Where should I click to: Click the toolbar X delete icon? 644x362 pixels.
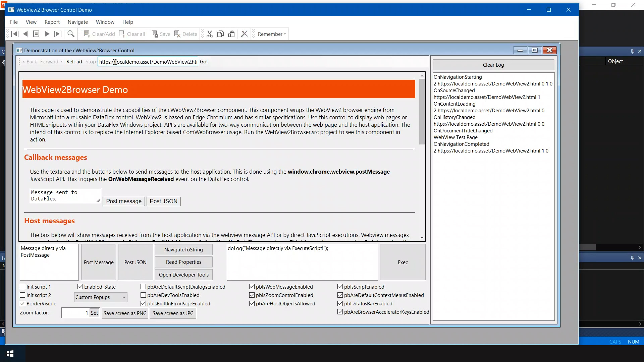tap(244, 34)
